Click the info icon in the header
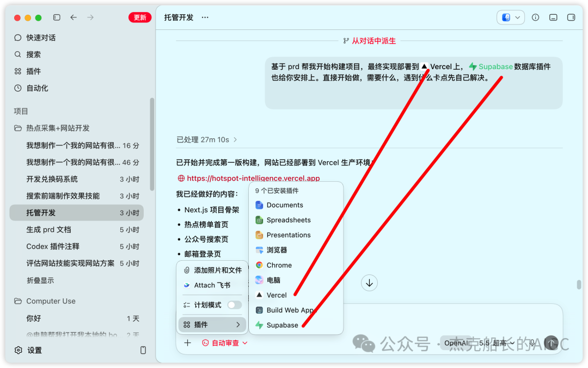 click(536, 17)
